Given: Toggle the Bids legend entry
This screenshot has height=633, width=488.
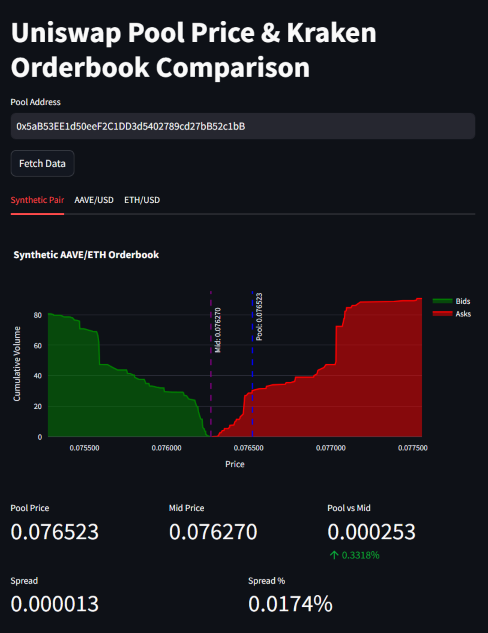Looking at the screenshot, I should pyautogui.click(x=451, y=301).
